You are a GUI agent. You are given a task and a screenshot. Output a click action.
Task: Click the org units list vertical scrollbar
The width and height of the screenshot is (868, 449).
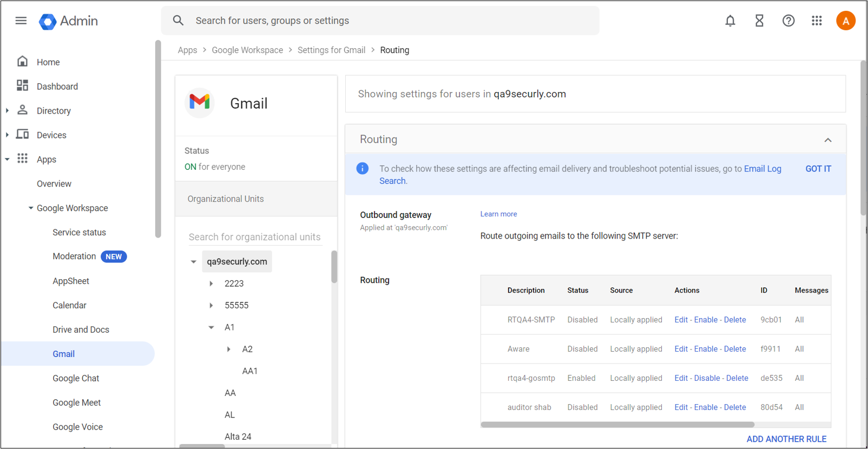(x=334, y=267)
